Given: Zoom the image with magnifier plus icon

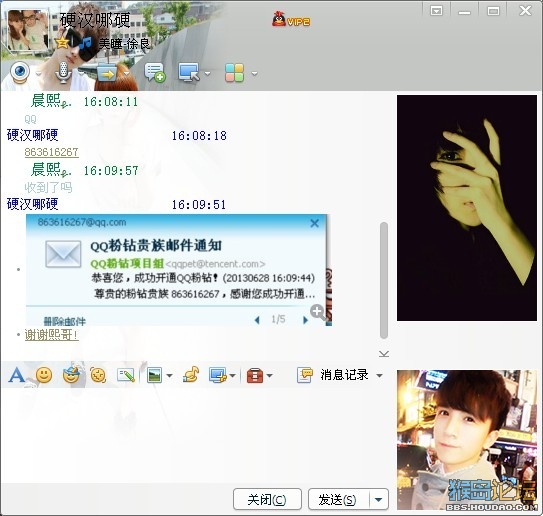Looking at the screenshot, I should click(317, 312).
